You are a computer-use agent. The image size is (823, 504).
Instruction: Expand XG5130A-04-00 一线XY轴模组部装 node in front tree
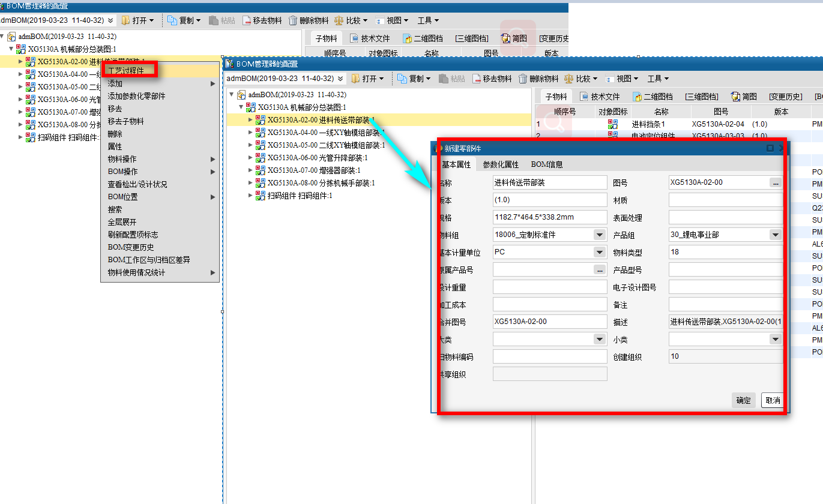click(x=252, y=133)
